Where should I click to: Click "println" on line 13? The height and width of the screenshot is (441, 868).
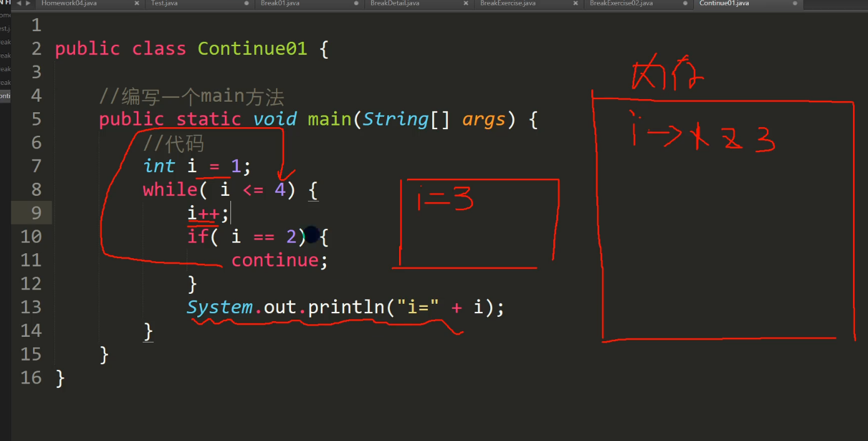click(x=345, y=308)
